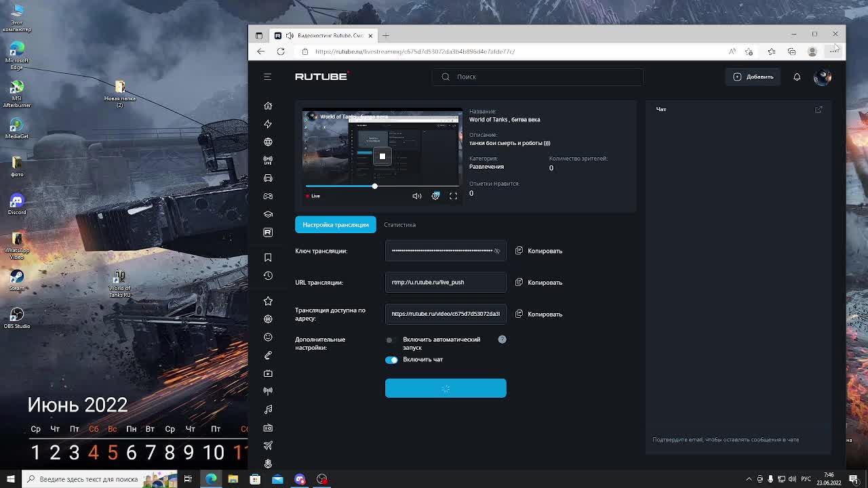Image resolution: width=868 pixels, height=488 pixels.
Task: Click the Windows taskbar search box
Action: [100, 479]
